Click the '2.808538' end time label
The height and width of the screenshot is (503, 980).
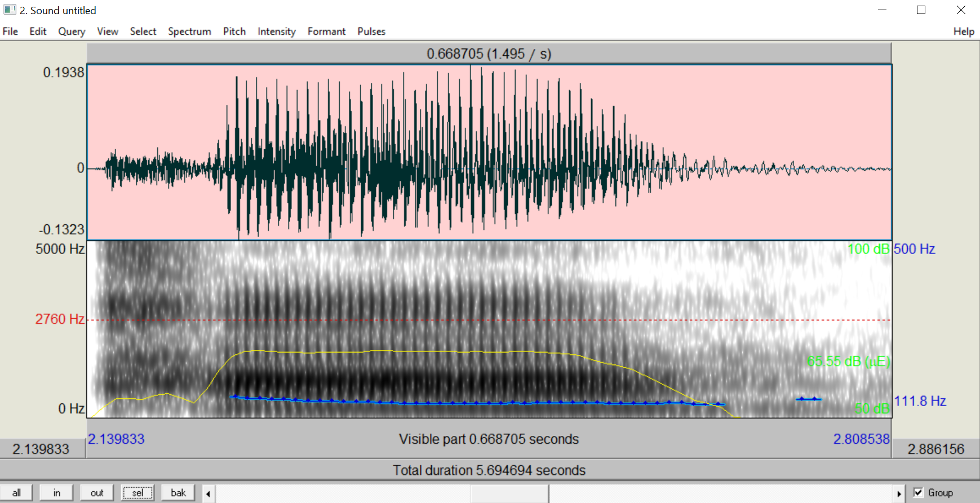point(862,439)
